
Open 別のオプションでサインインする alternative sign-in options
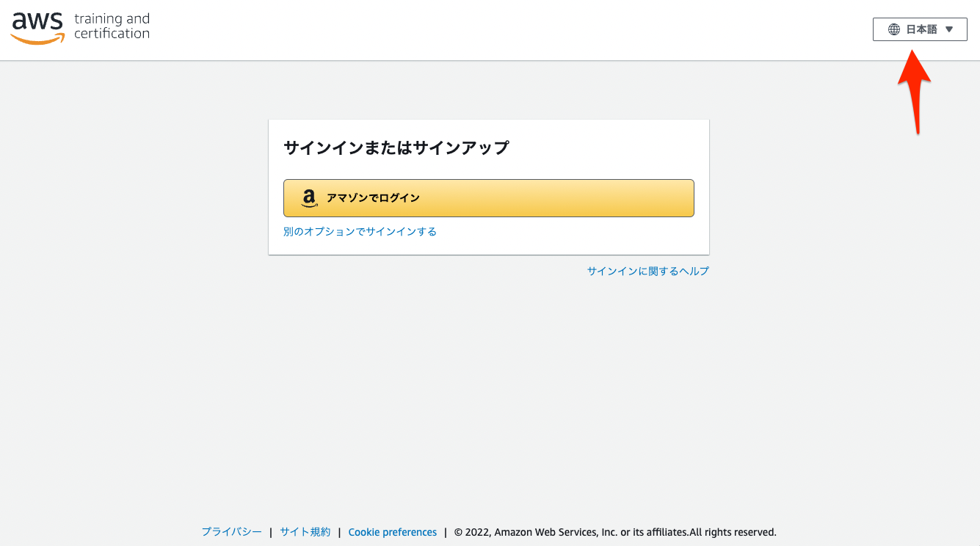tap(360, 230)
